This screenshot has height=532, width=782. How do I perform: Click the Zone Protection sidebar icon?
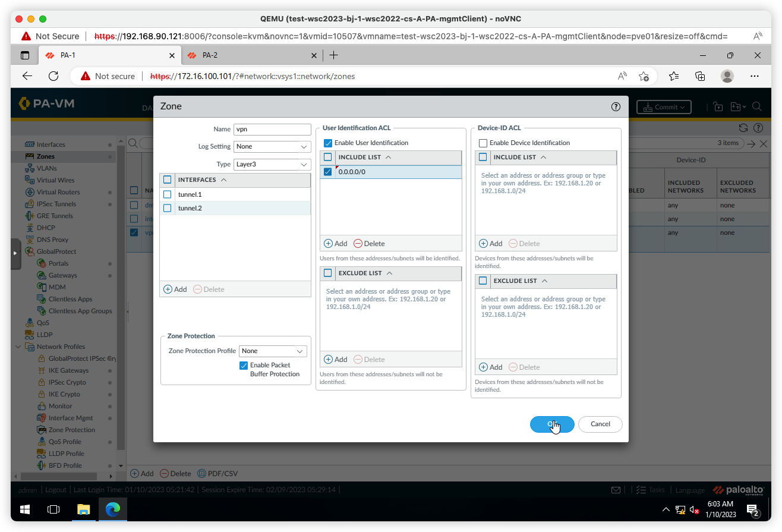[42, 430]
